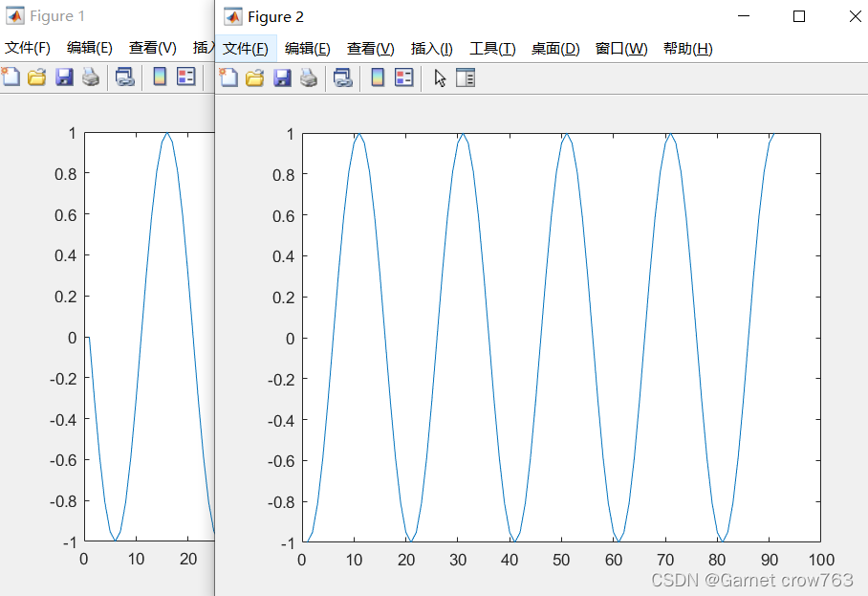Save figure icon in Figure 1 toolbar
The image size is (868, 596).
coord(64,77)
